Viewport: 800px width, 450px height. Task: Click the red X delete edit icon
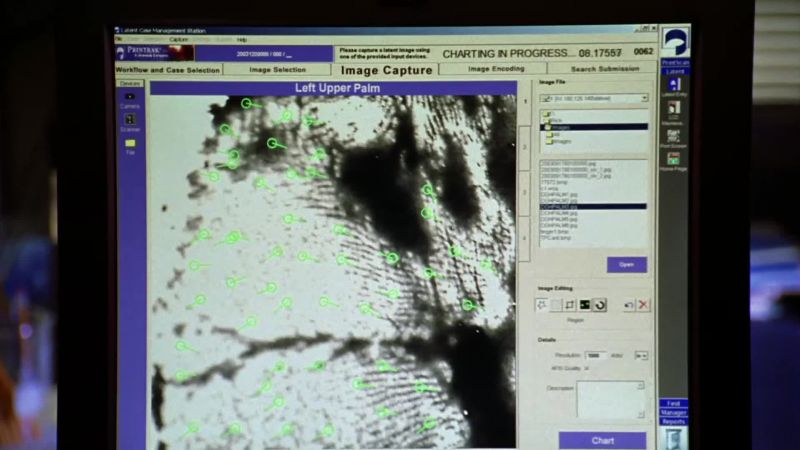click(x=643, y=305)
